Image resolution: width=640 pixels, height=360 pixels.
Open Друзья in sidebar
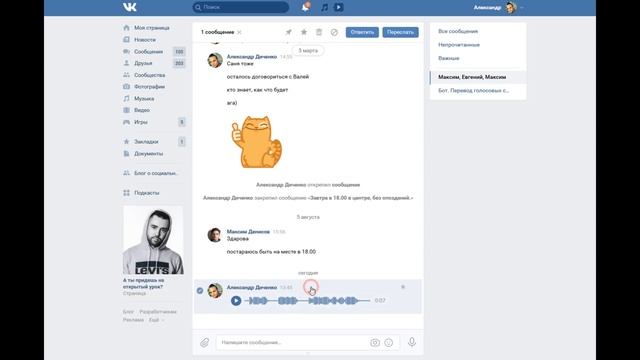click(143, 63)
